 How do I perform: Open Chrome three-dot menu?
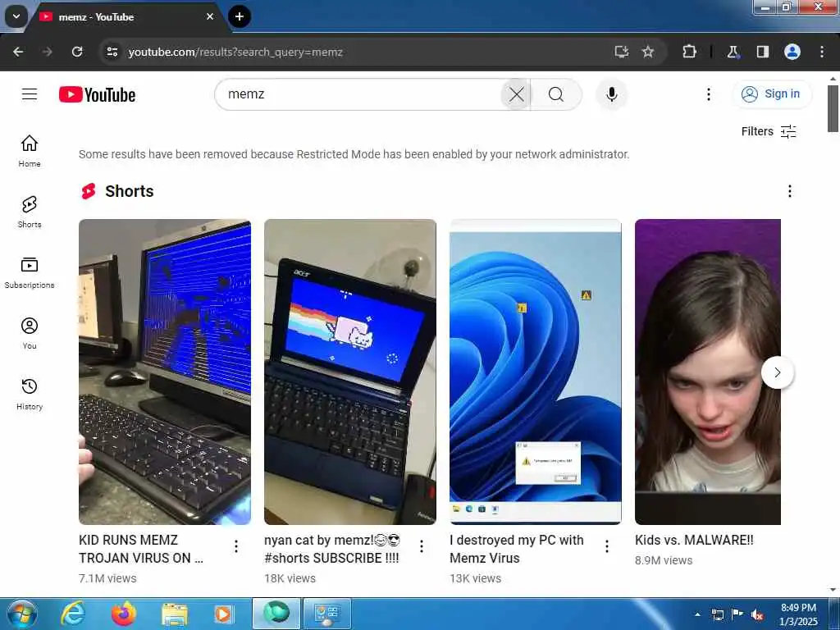[821, 52]
